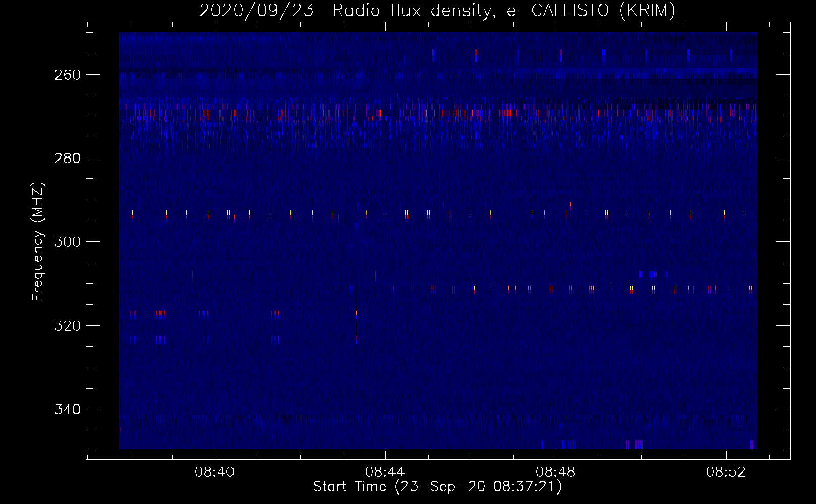The image size is (816, 504).
Task: Click the 260 frequency tick label
Action: [67, 75]
